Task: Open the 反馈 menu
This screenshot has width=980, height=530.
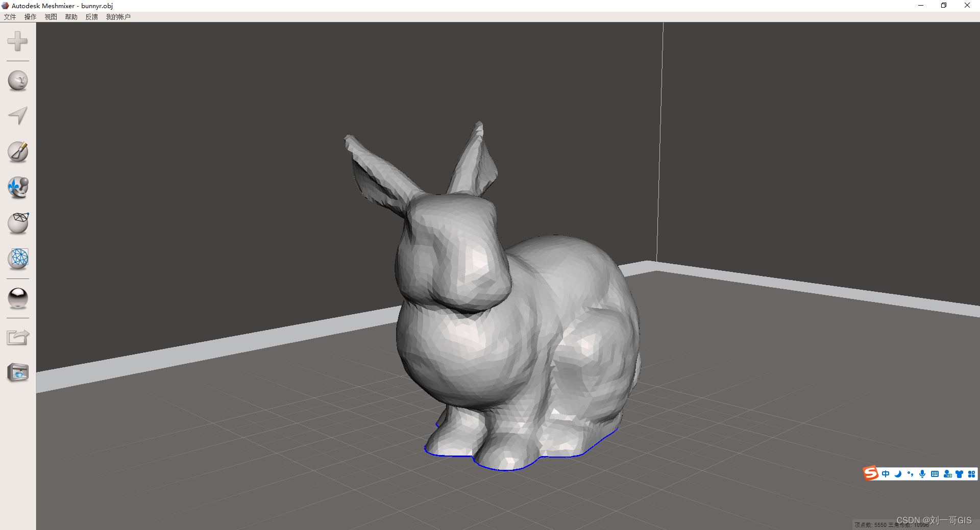Action: pos(92,17)
